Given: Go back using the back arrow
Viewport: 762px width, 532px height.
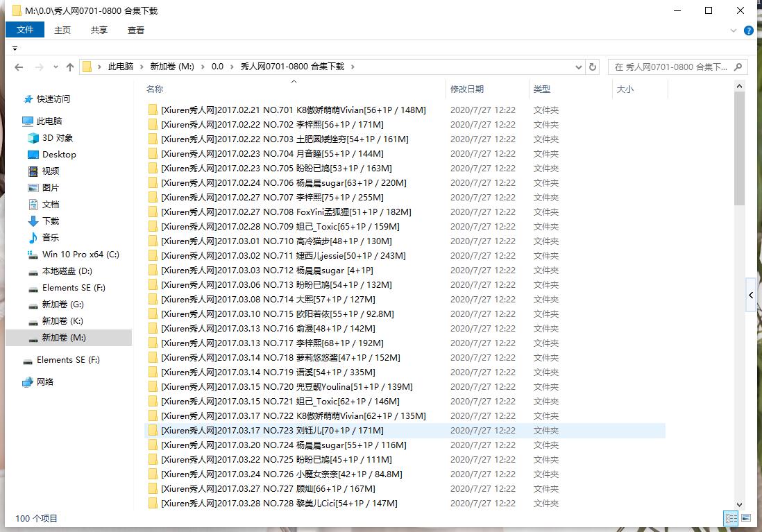Looking at the screenshot, I should coord(19,67).
